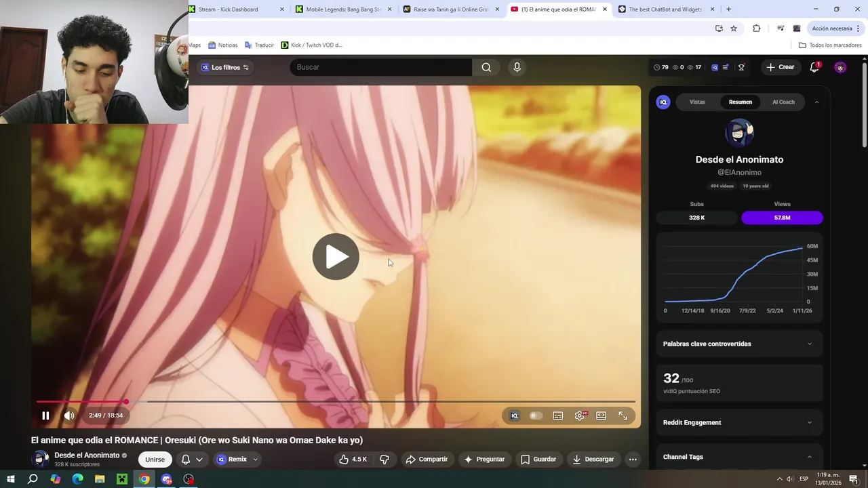This screenshot has width=868, height=488.
Task: Open video settings gear with HD badge
Action: [580, 415]
